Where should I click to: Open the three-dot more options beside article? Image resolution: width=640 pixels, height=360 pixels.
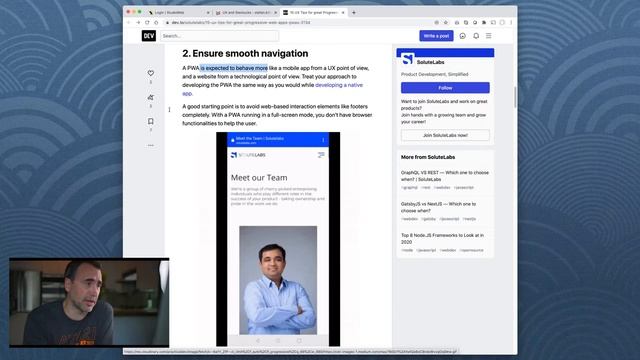151,145
